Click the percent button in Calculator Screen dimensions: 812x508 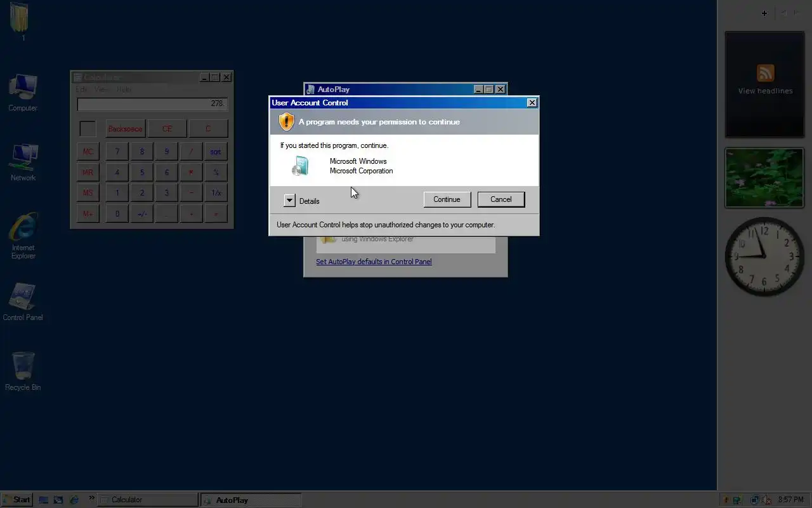pos(216,173)
